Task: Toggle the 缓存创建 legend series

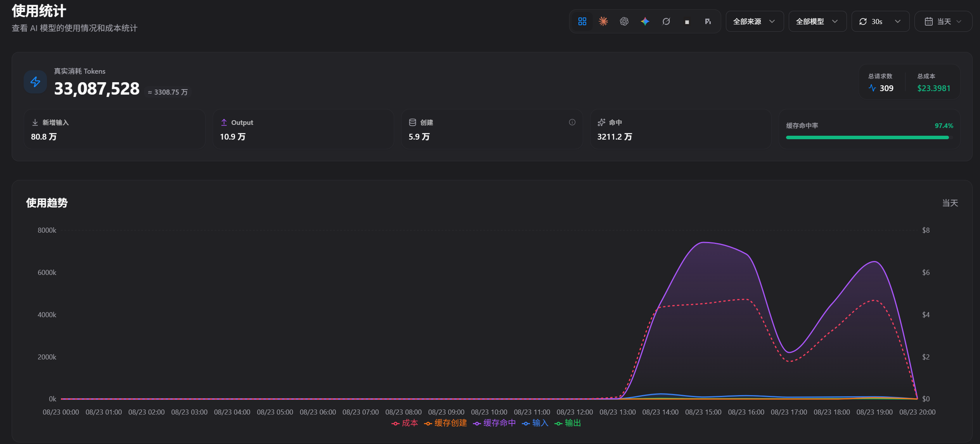Action: [445, 423]
